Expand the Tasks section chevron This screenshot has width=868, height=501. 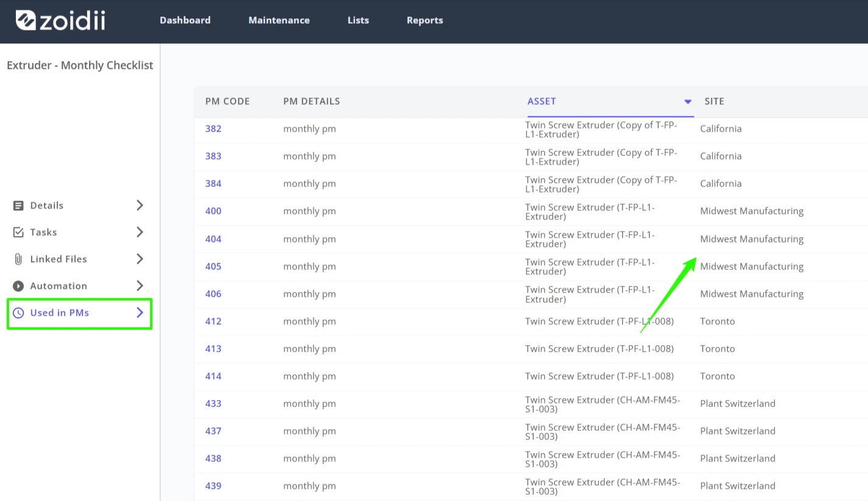[140, 232]
